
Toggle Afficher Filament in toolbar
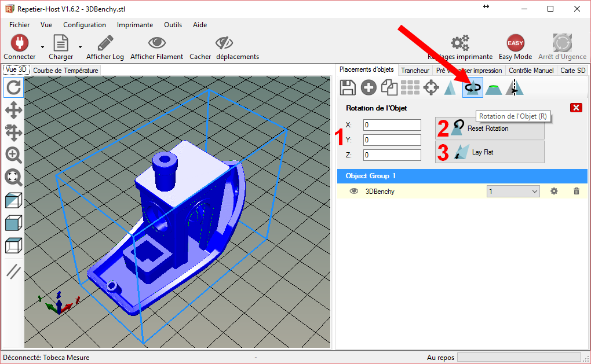[156, 47]
